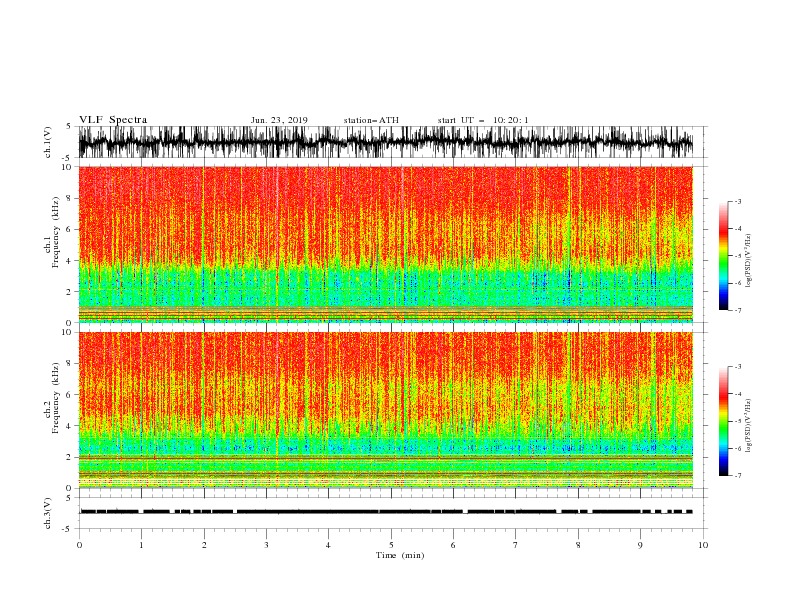Click time-axis tick label '1'
Viewport: 792px width, 612px height.
click(141, 545)
